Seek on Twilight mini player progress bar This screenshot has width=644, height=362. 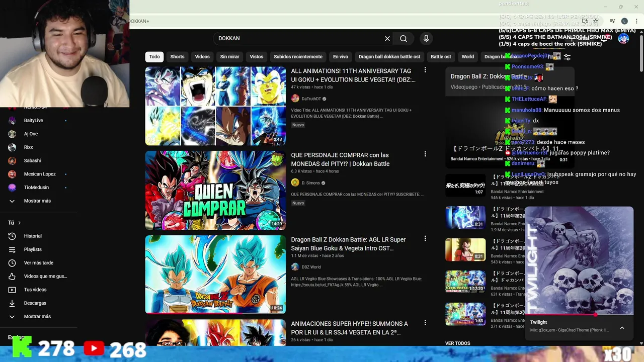[579, 315]
